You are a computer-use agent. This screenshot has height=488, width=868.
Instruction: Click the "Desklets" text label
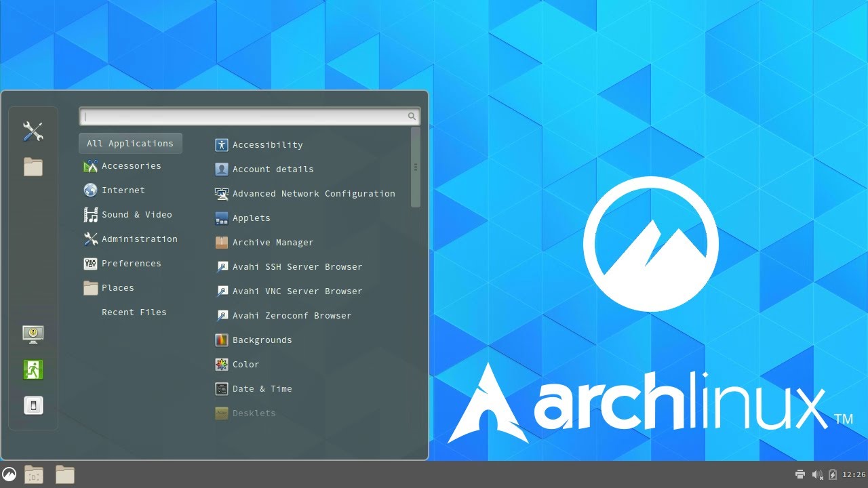click(x=254, y=413)
